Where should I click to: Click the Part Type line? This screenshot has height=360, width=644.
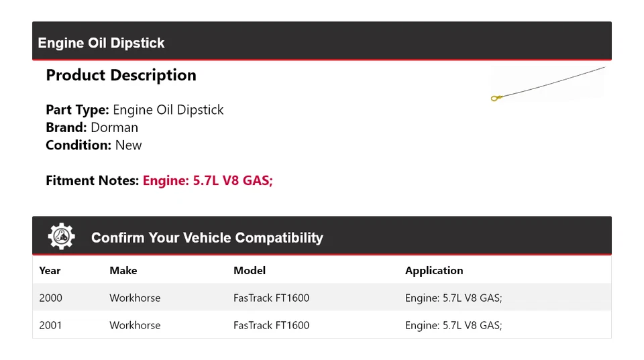point(134,110)
